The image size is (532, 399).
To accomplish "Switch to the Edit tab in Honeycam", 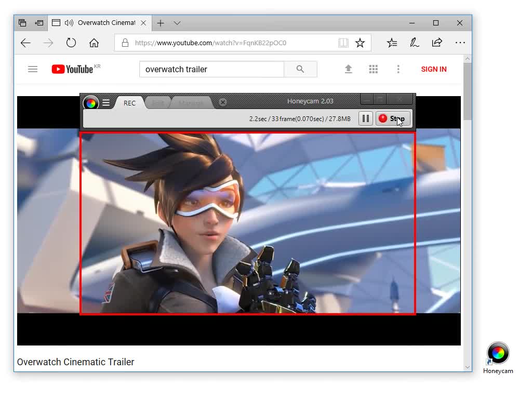I will (x=158, y=103).
